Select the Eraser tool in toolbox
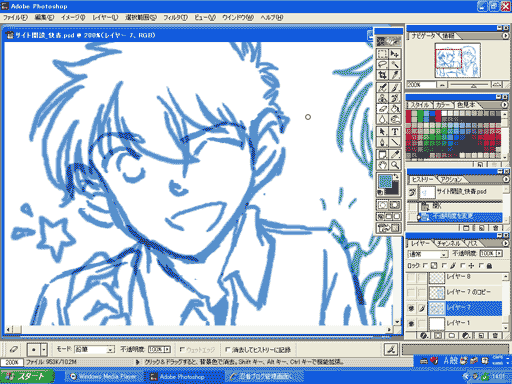Screen dimensions: 512x384 click(x=382, y=109)
